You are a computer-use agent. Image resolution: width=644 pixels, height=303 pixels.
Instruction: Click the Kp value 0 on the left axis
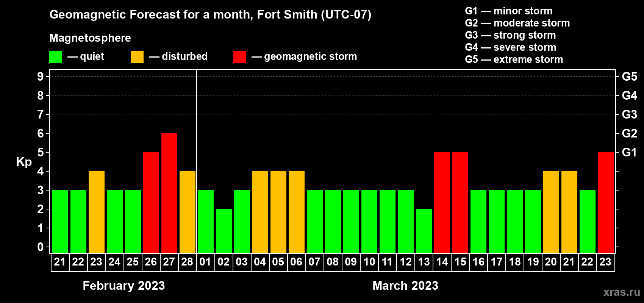(41, 247)
